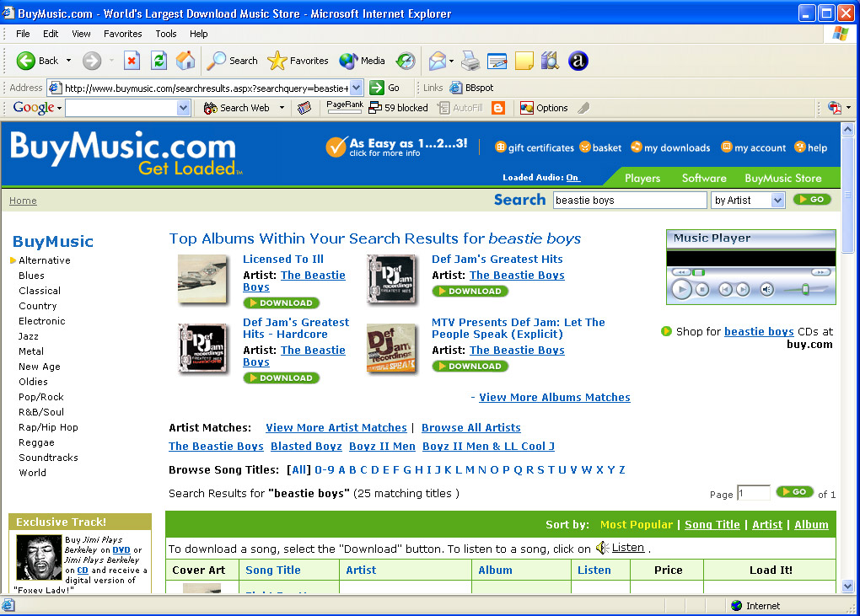
Task: Click the Google toolbar Blogger orange icon
Action: pos(498,108)
